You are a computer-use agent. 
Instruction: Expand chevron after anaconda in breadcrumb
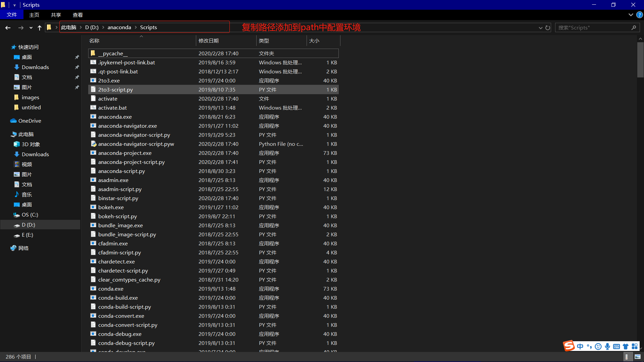click(x=136, y=27)
